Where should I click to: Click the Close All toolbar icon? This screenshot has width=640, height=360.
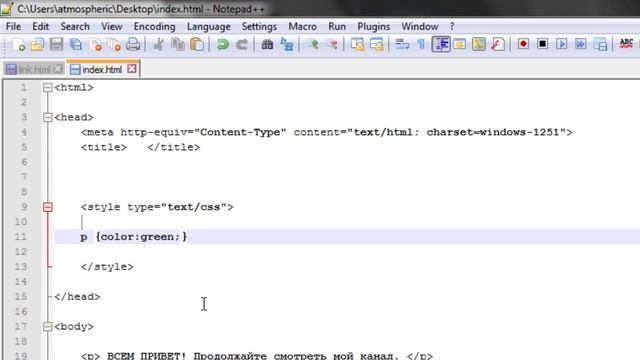[x=115, y=44]
